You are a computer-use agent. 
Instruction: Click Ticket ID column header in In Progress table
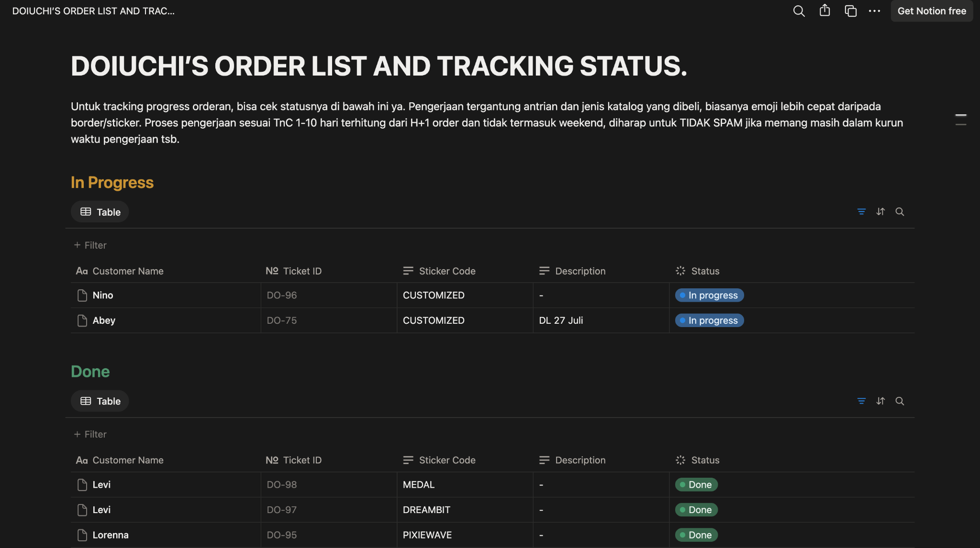(x=329, y=271)
